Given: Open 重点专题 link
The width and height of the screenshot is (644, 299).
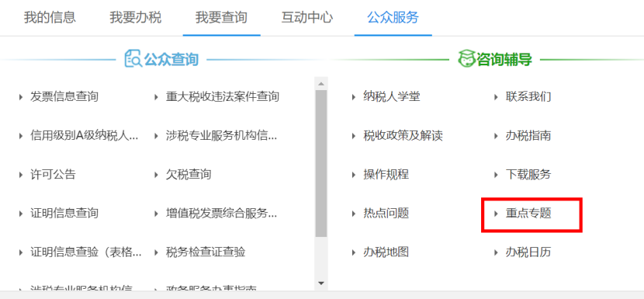Looking at the screenshot, I should tap(528, 214).
